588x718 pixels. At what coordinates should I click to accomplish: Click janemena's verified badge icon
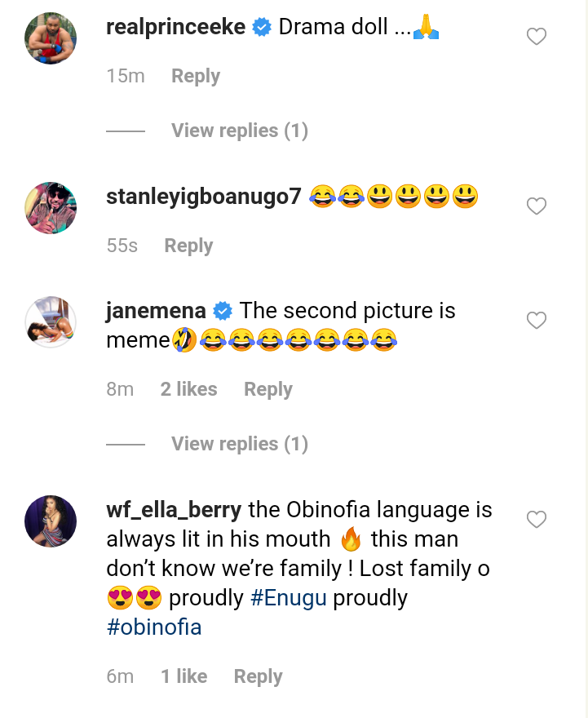point(223,311)
